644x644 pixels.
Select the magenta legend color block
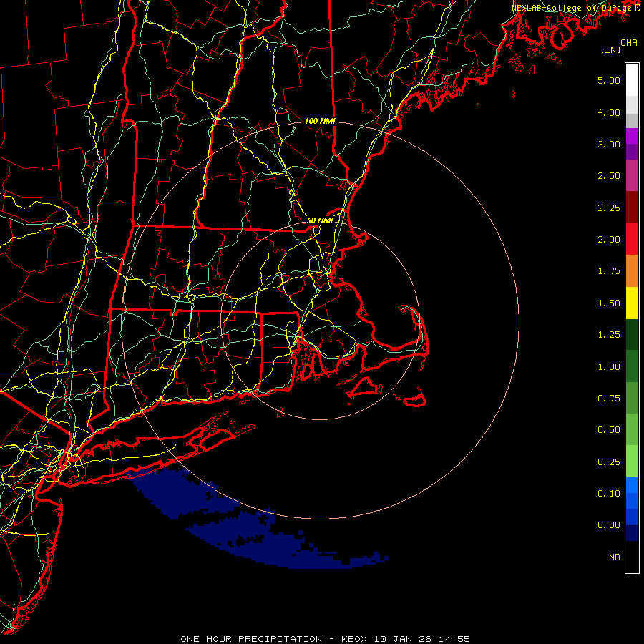(x=632, y=135)
